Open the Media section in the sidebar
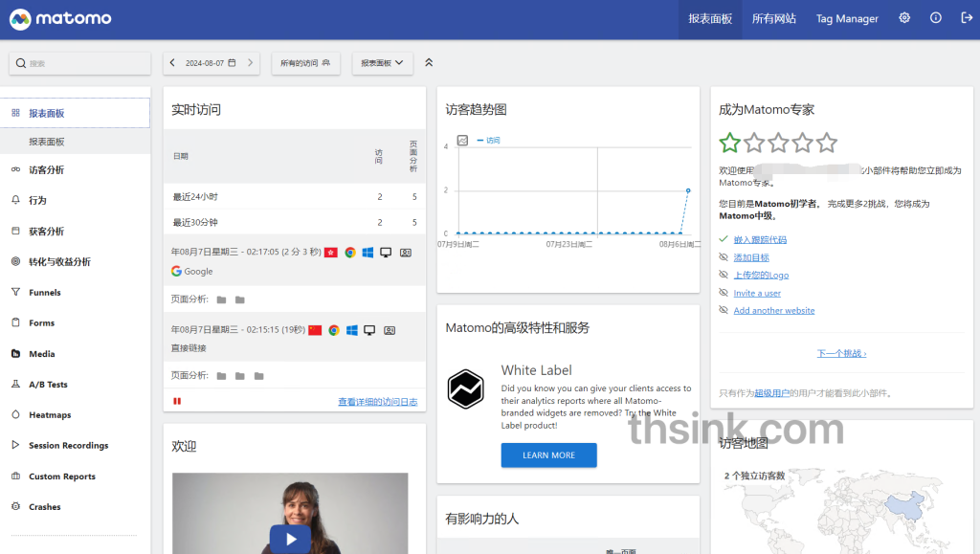Screen dimensions: 980x554 pos(44,353)
